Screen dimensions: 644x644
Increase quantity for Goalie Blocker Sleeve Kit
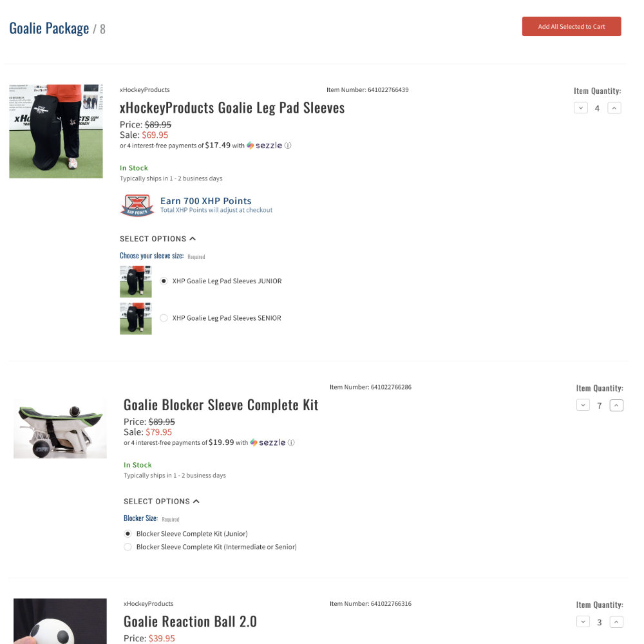pyautogui.click(x=616, y=405)
